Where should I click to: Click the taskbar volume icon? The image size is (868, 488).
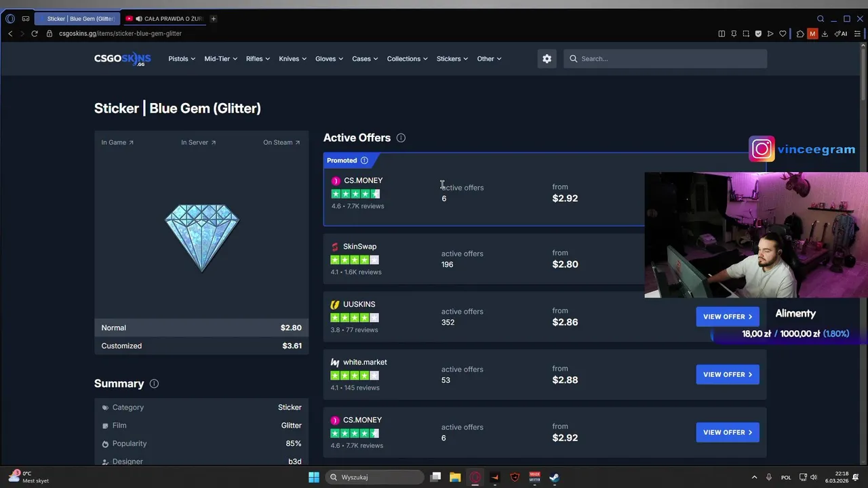click(x=814, y=477)
